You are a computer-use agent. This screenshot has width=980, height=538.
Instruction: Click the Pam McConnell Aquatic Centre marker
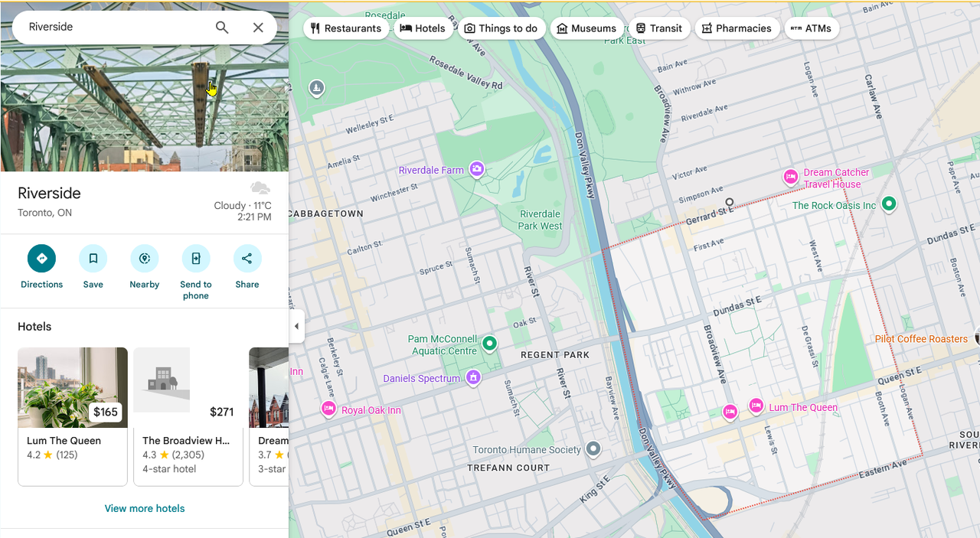click(x=489, y=344)
